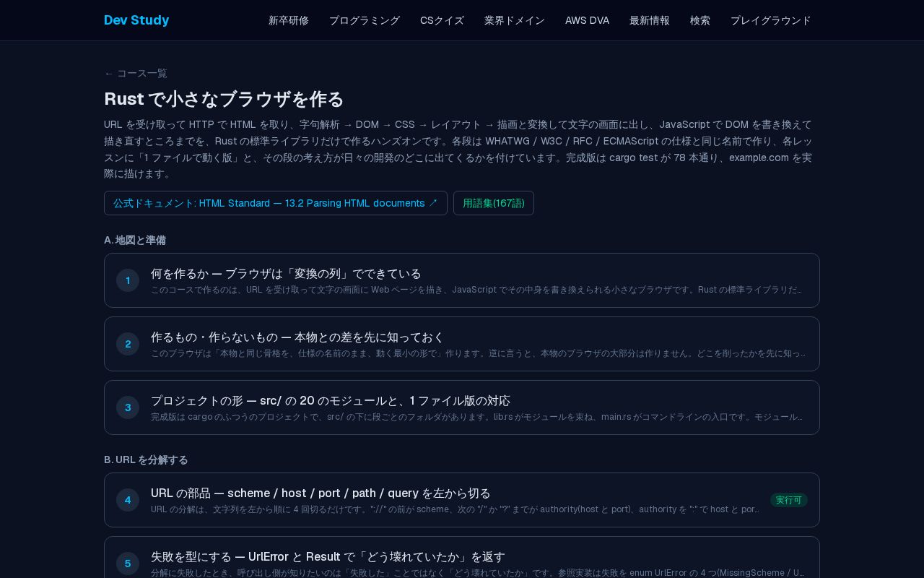Click the number 3 lesson badge

point(128,407)
